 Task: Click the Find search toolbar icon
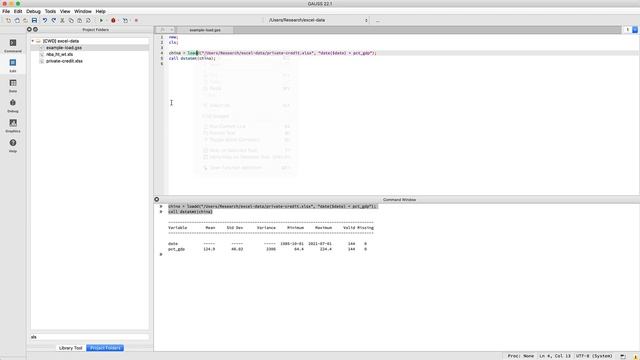coord(88,20)
